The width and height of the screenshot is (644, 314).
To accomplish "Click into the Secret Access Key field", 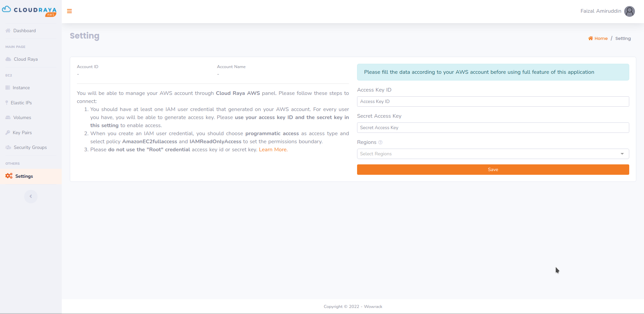I will (x=493, y=128).
